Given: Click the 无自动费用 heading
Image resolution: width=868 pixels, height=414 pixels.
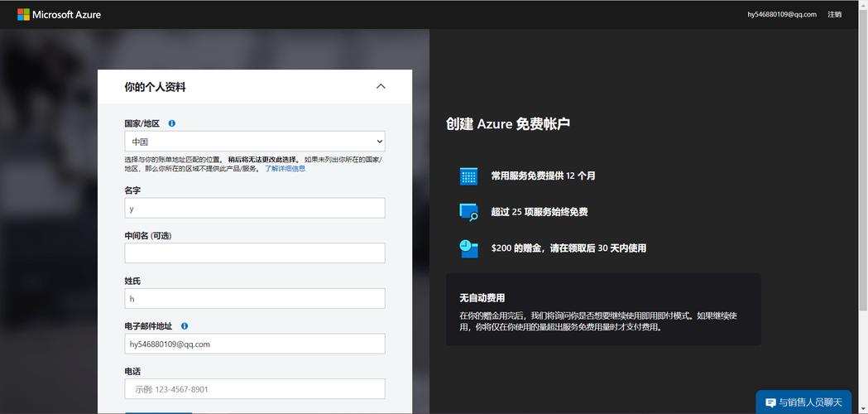Looking at the screenshot, I should click(482, 298).
